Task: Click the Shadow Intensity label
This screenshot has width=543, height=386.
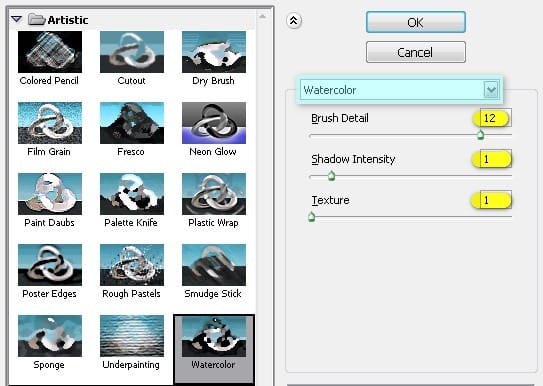Action: [x=353, y=159]
